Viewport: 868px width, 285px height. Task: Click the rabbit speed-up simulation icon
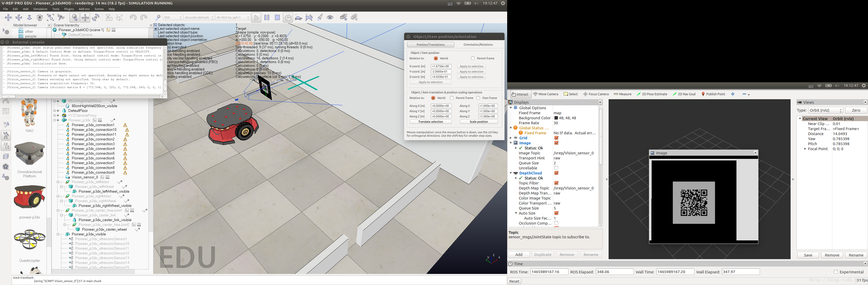tap(309, 17)
